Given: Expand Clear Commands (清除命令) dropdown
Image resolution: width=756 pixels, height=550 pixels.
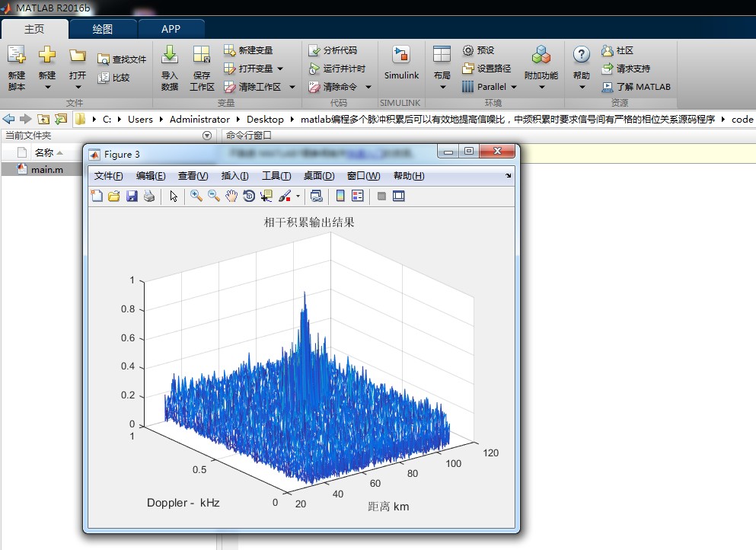Looking at the screenshot, I should [x=368, y=87].
